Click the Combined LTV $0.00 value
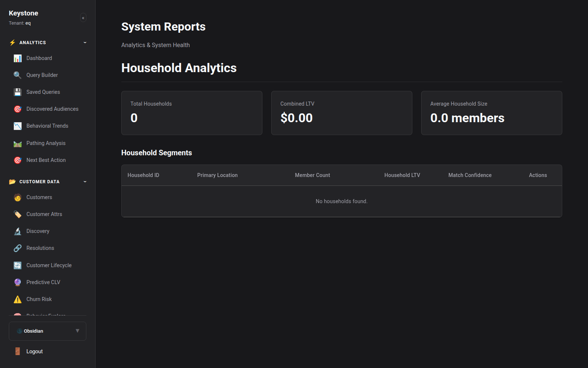Screen dimensions: 588x368 [297, 118]
